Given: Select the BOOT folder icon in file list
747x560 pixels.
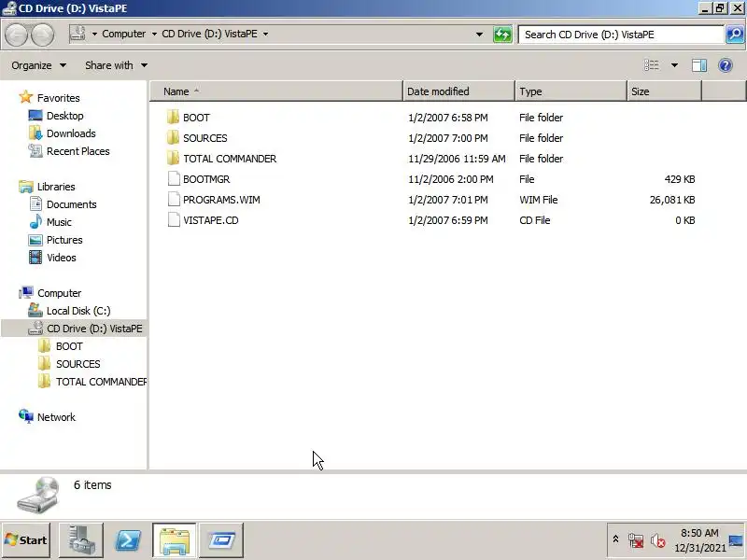Looking at the screenshot, I should pos(174,118).
